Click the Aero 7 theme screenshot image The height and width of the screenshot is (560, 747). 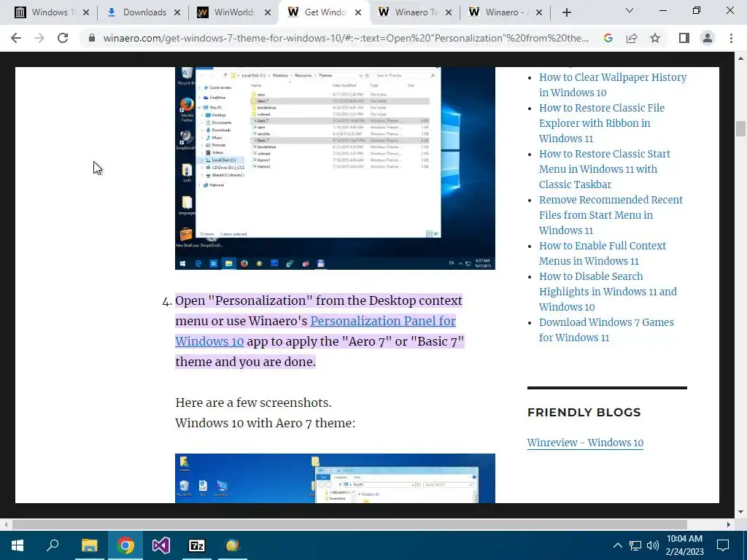[335, 478]
